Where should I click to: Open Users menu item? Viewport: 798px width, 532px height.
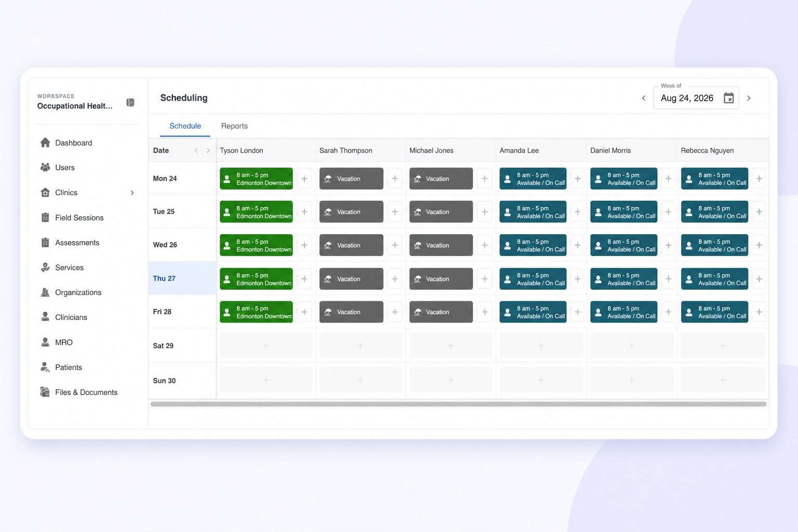click(x=87, y=167)
